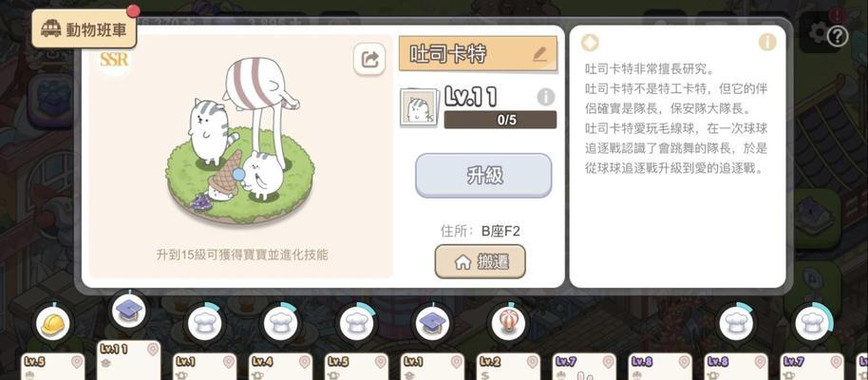Open the 動物班車 animal bus button
The width and height of the screenshot is (868, 380).
tap(85, 28)
